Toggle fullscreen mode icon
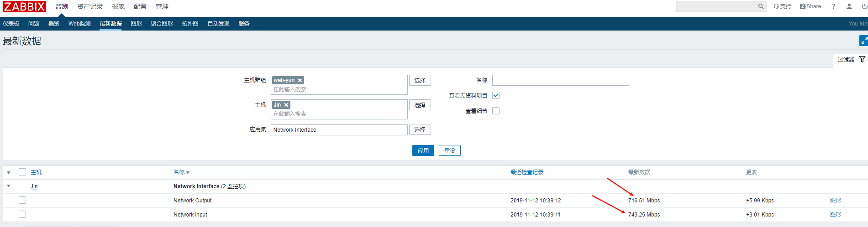868x227 pixels. [x=863, y=41]
